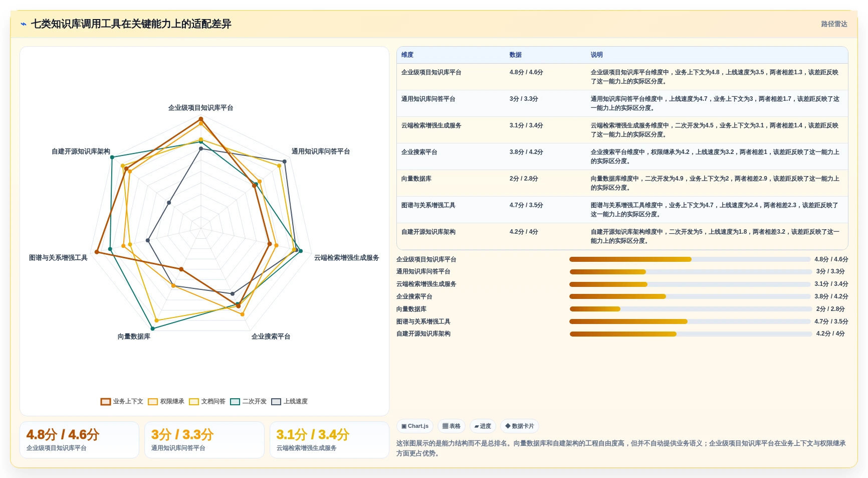Click the 路径雷达 label in header
The image size is (868, 478).
(x=834, y=24)
